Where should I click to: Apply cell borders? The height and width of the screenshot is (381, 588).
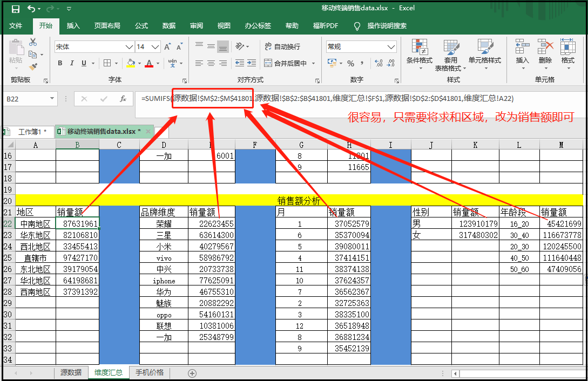point(107,63)
